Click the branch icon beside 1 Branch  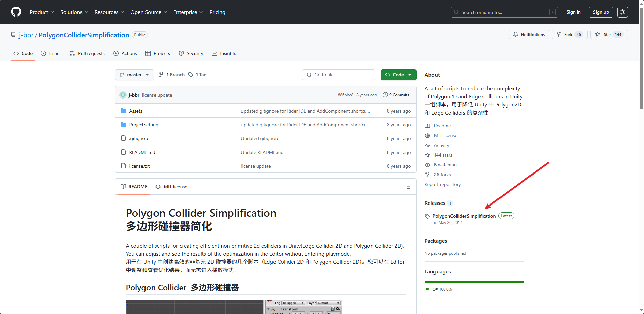coord(161,75)
